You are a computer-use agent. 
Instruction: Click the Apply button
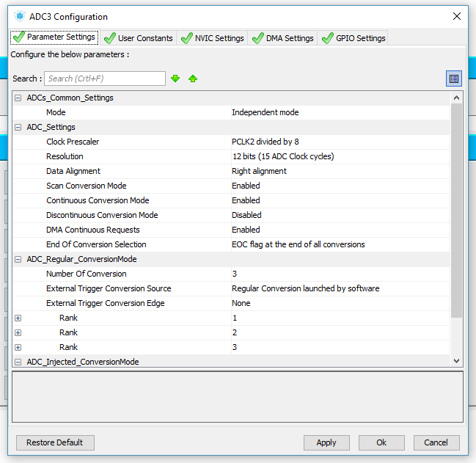(x=326, y=442)
